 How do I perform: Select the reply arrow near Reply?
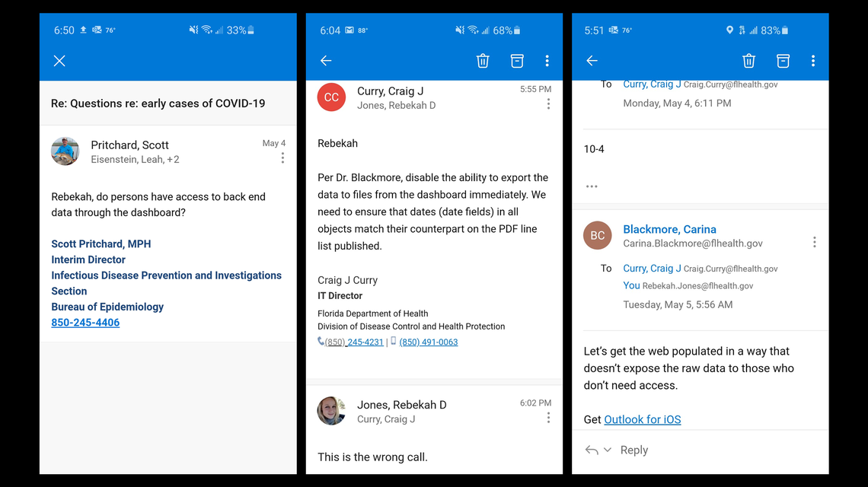pyautogui.click(x=593, y=450)
